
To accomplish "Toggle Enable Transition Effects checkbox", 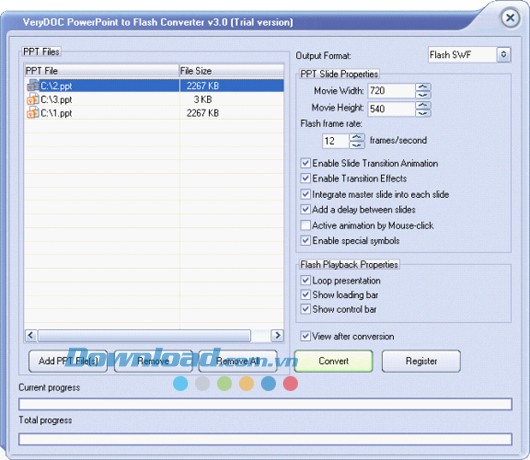I will [306, 178].
